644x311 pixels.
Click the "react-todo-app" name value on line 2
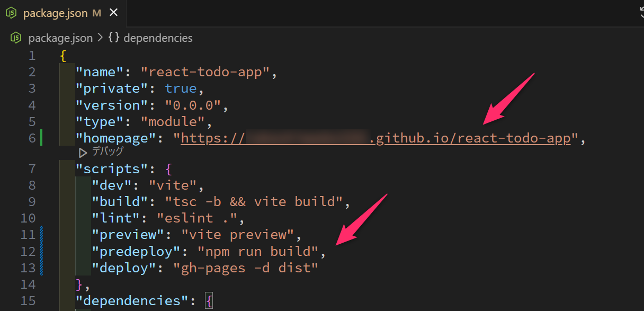coord(205,72)
